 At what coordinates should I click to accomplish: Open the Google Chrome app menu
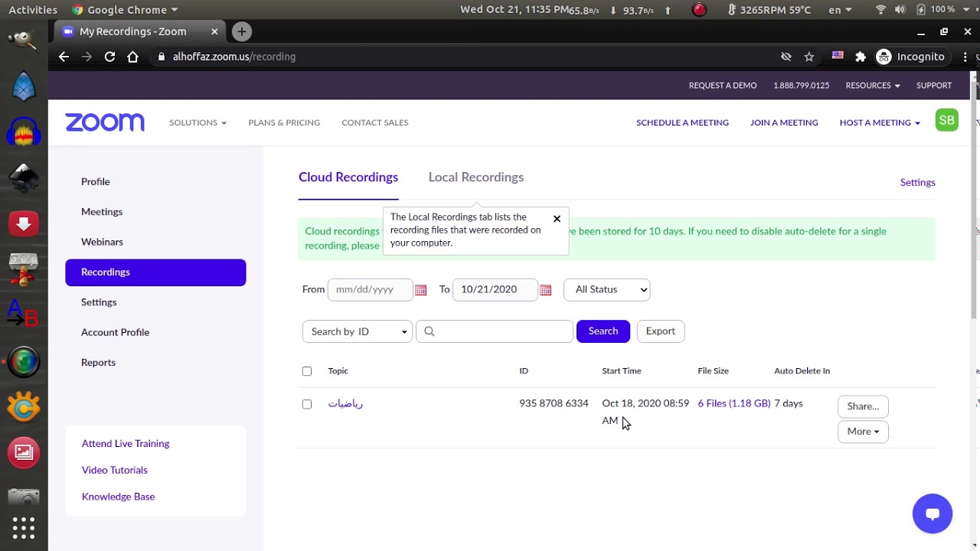[x=125, y=10]
